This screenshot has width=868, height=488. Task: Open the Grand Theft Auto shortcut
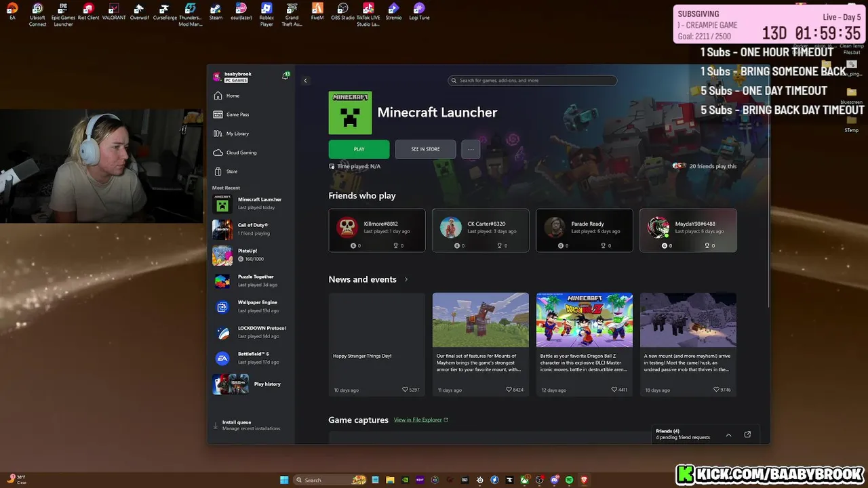pos(292,15)
